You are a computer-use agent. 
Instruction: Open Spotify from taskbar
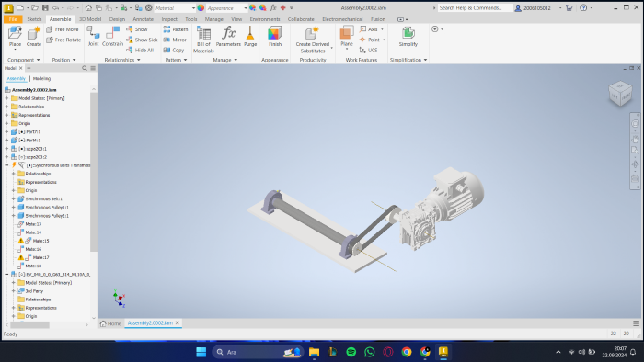pos(351,352)
